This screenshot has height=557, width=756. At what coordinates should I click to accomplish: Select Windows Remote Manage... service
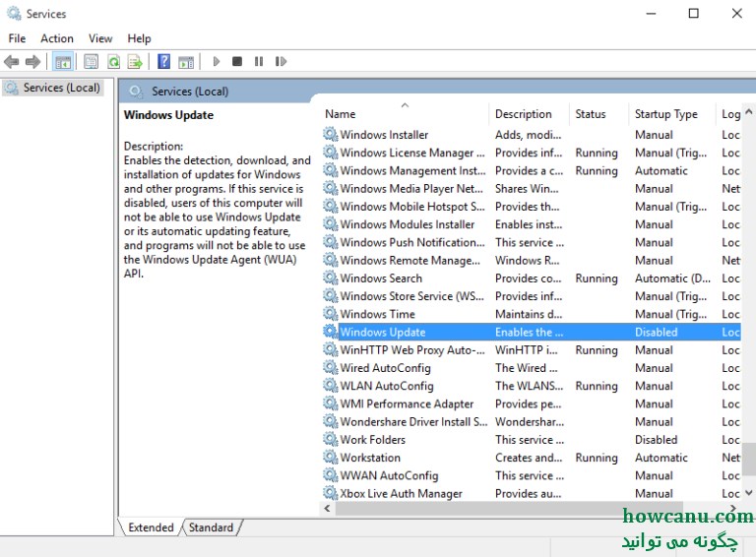pos(409,260)
